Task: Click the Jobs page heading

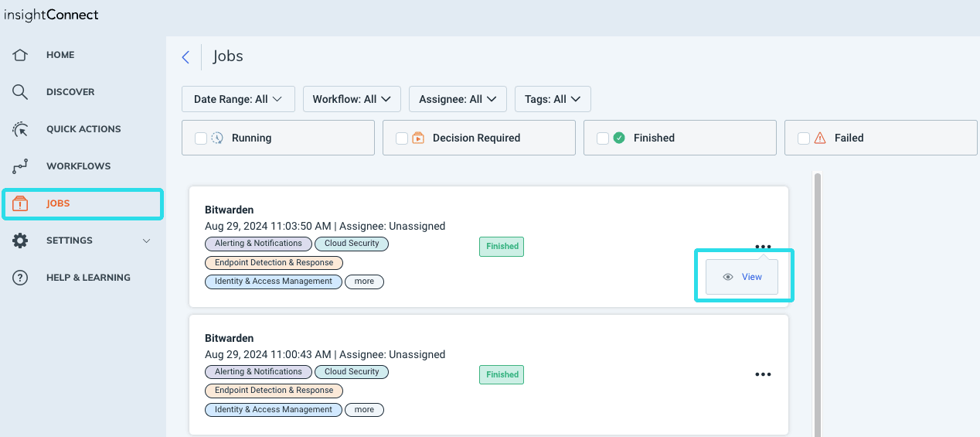Action: (x=228, y=56)
